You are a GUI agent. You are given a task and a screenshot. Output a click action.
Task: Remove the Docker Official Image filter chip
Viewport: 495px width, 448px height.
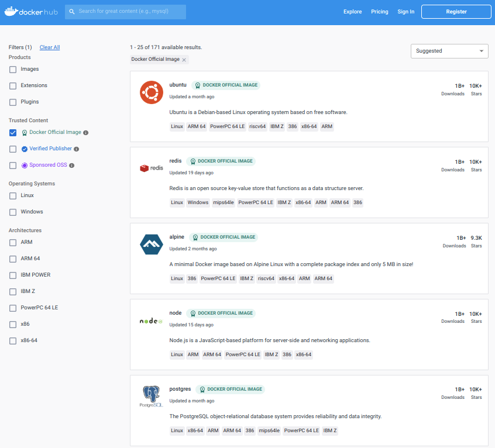click(184, 60)
